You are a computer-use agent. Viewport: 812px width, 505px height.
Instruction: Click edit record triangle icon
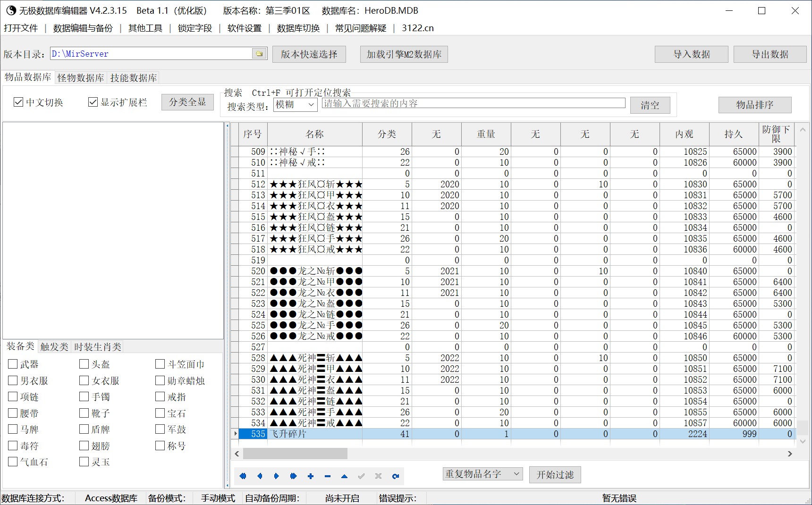coord(345,476)
